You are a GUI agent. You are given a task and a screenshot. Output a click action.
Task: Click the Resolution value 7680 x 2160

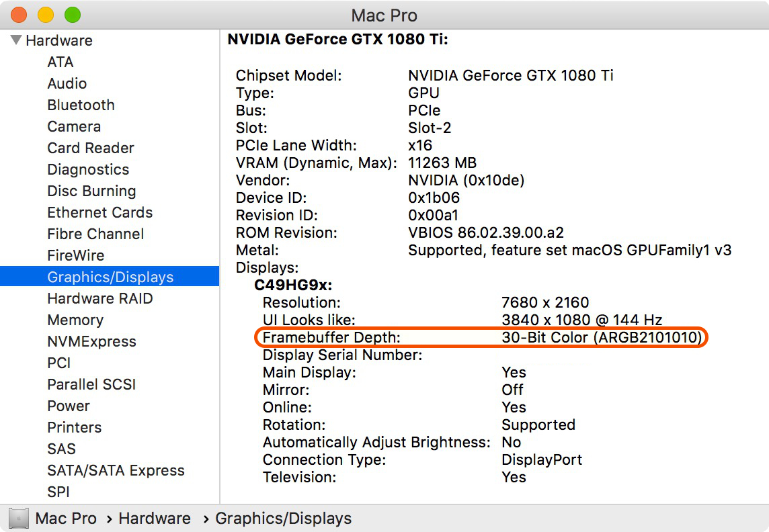(545, 303)
